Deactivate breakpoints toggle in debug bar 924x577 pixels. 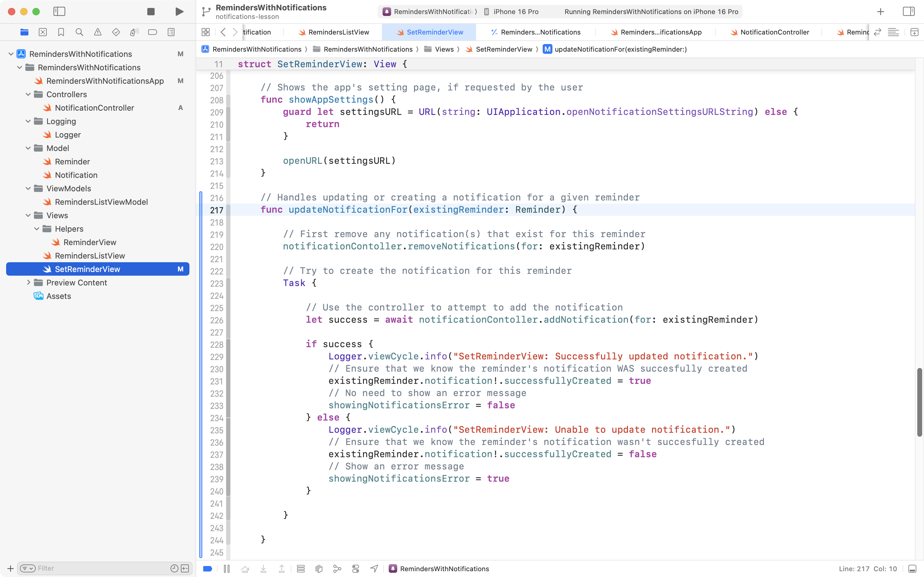(x=207, y=569)
